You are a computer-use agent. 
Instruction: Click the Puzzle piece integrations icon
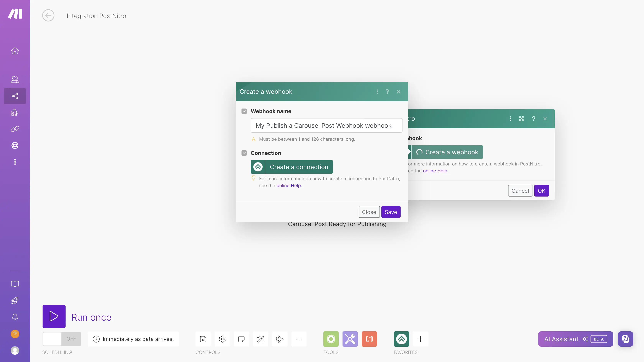15,112
